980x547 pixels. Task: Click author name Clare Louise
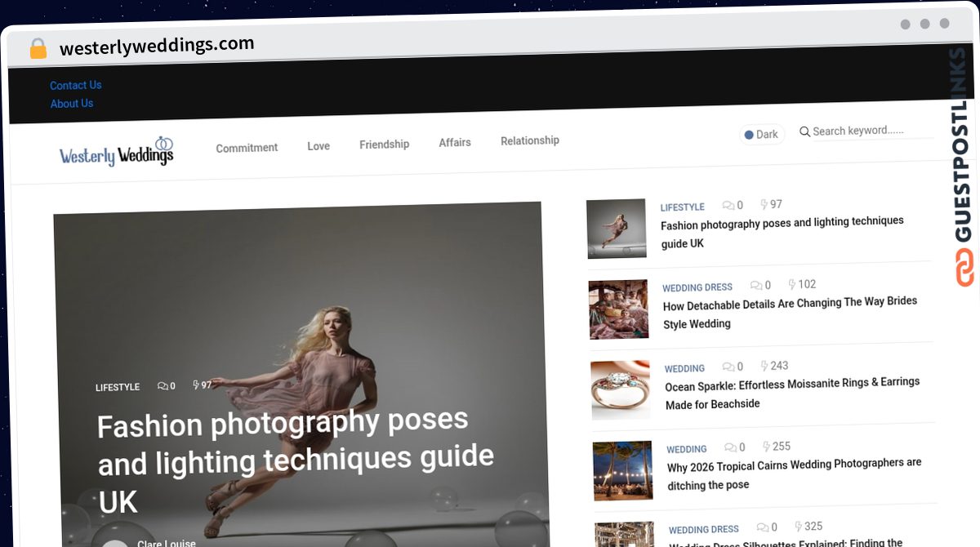[167, 543]
